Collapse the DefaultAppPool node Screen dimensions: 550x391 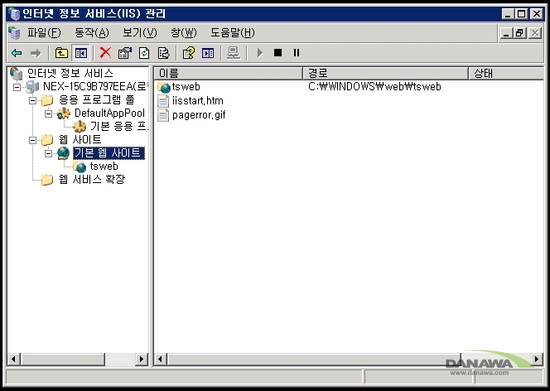48,114
